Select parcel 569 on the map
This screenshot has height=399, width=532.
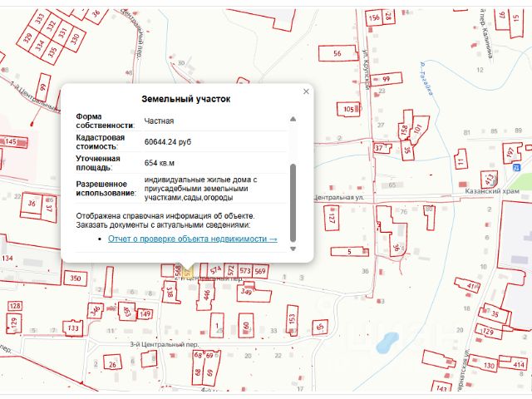pyautogui.click(x=260, y=271)
